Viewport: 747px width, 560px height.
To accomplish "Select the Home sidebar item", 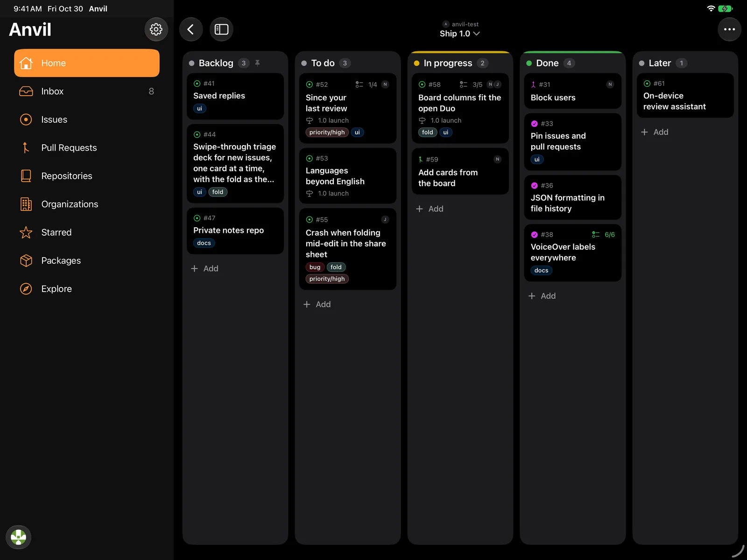I will point(87,63).
